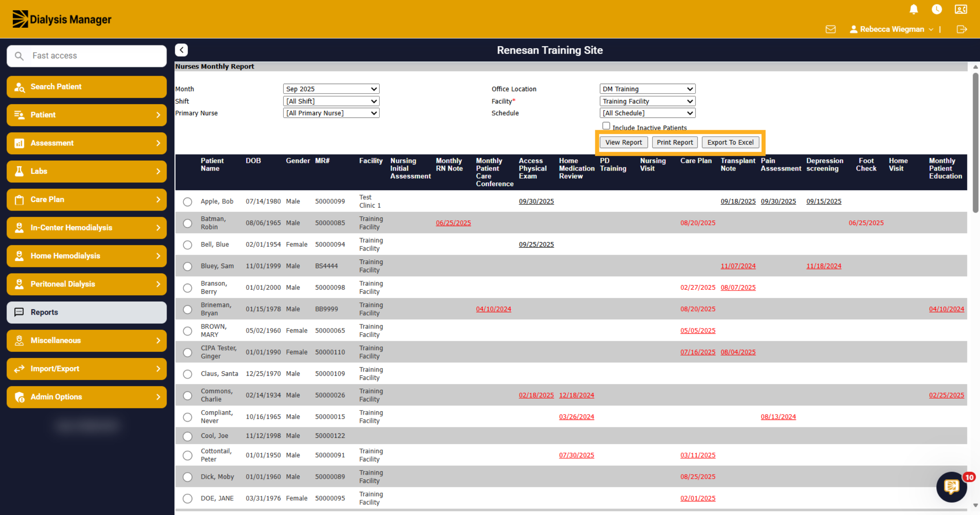Open the Office Location dropdown
980x515 pixels.
point(648,89)
